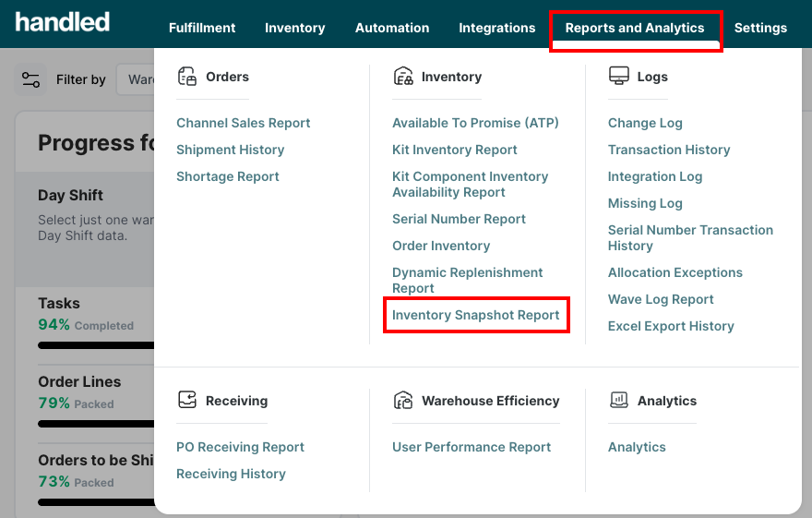
Task: Open Kit Component Inventory Availability Report
Action: coord(471,185)
